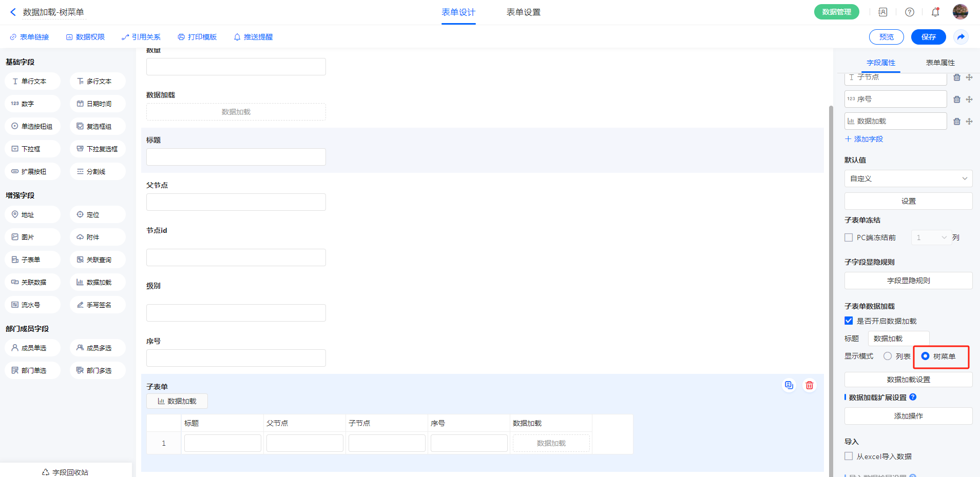The height and width of the screenshot is (477, 980).
Task: Expand the 默认值 自定义 dropdown
Action: point(908,178)
